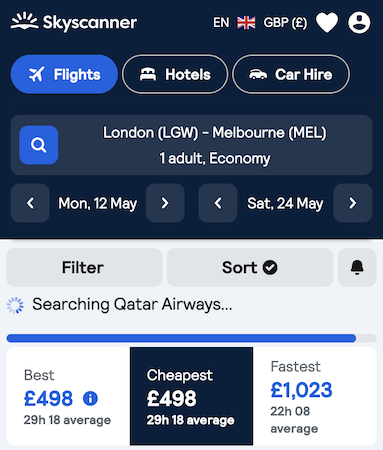Viewport: 383px width, 450px height.
Task: Open the user profile account icon
Action: click(359, 23)
